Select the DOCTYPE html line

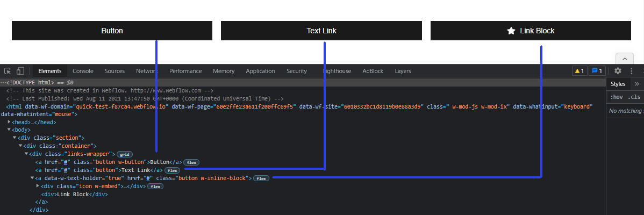click(303, 82)
